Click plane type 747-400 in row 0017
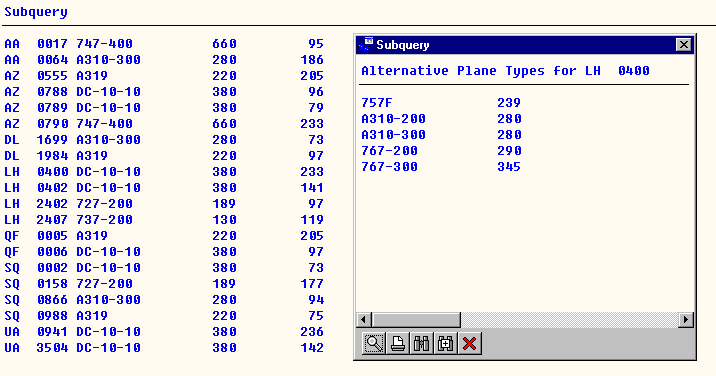The height and width of the screenshot is (376, 716). coord(104,44)
